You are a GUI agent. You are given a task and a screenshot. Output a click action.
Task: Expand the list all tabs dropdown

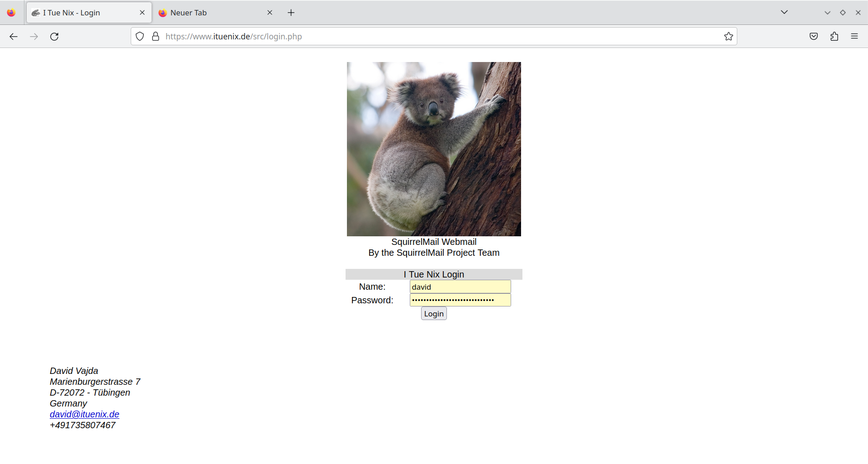pos(784,12)
